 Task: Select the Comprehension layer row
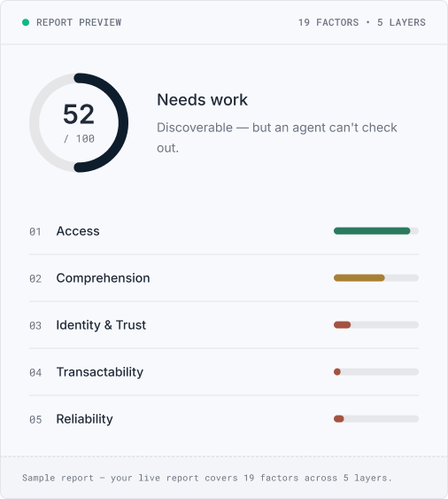[x=224, y=277]
